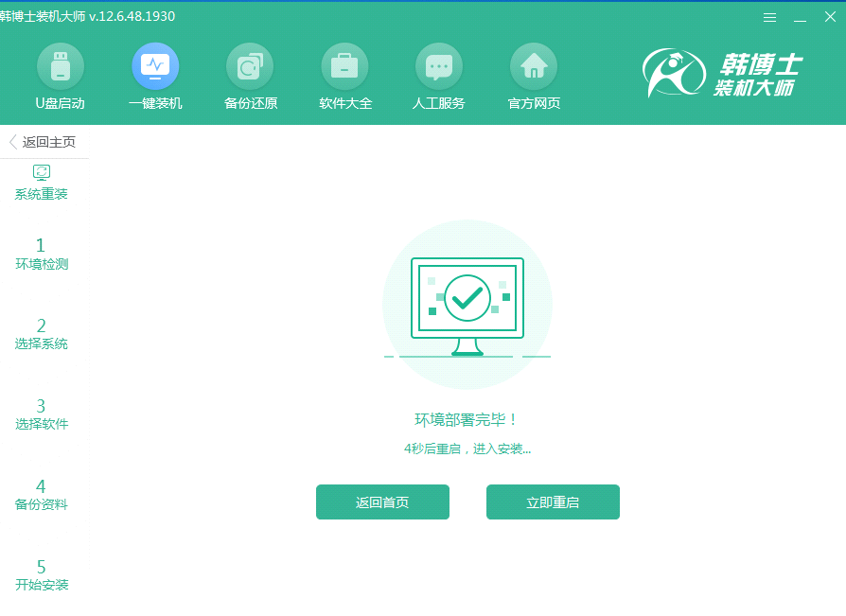Image resolution: width=846 pixels, height=616 pixels.
Task: Open 人工服务 customer support icon
Action: pos(438,76)
